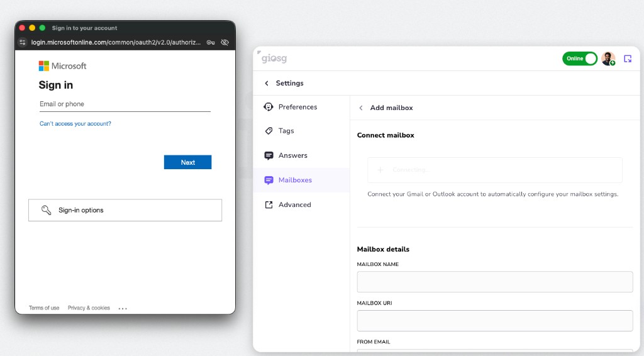This screenshot has height=356, width=644.
Task: Open the Preferences settings section
Action: click(x=301, y=107)
